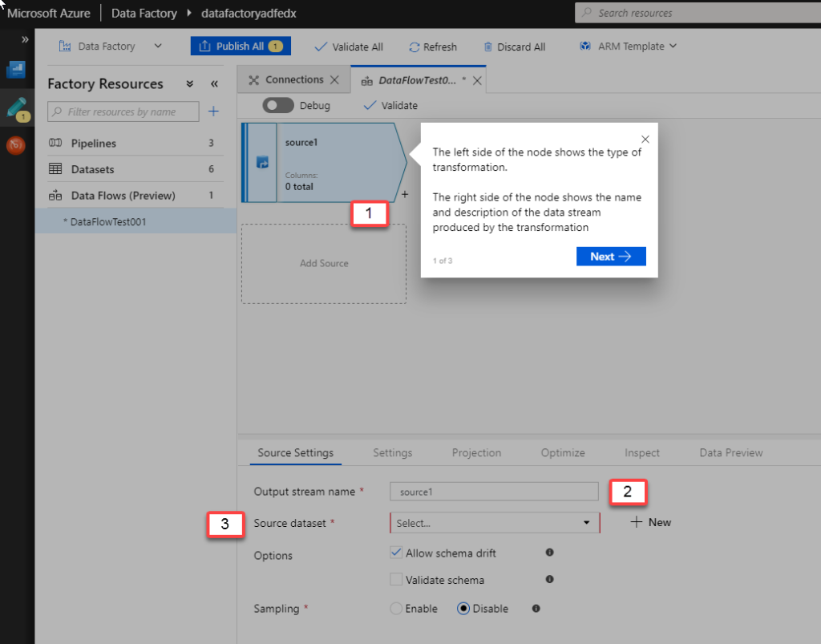Screen dimensions: 821x644
Task: Click datafactoryadfedx breadcrumb
Action: [x=249, y=13]
